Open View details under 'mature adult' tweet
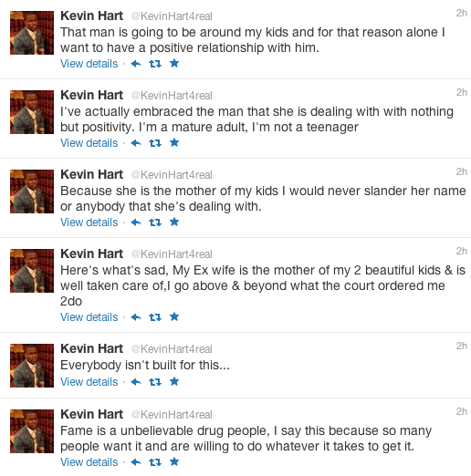471x476 pixels. 89,143
